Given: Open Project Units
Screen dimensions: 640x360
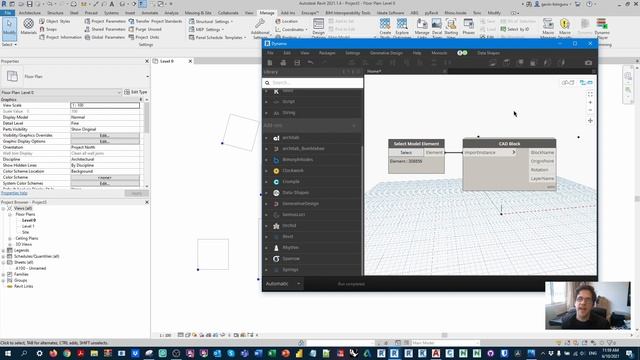Looking at the screenshot, I should [x=144, y=37].
